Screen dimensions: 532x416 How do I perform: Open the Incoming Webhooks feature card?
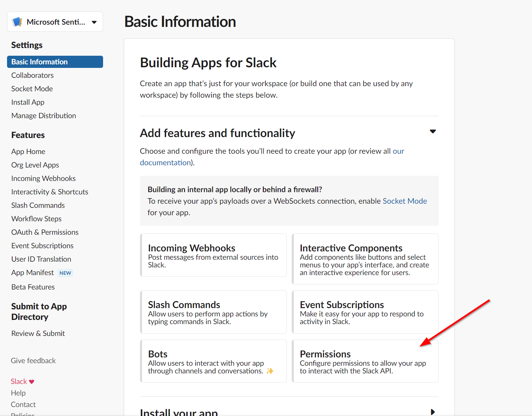click(214, 255)
